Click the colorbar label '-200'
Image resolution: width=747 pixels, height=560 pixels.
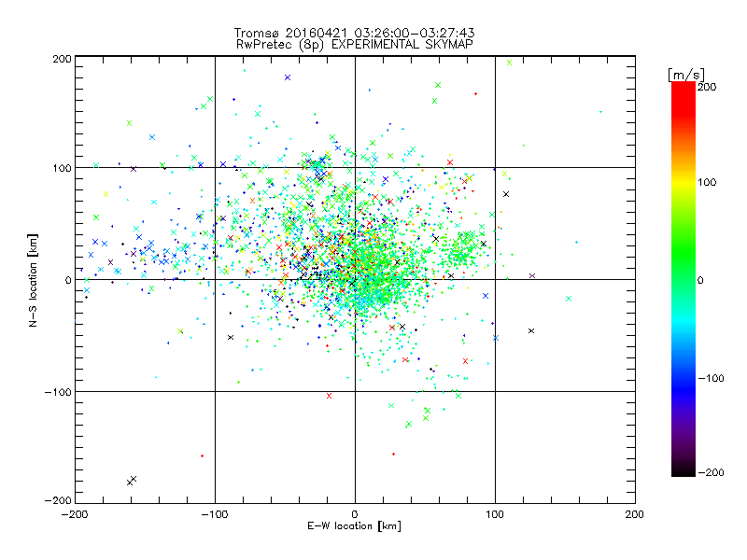click(711, 472)
